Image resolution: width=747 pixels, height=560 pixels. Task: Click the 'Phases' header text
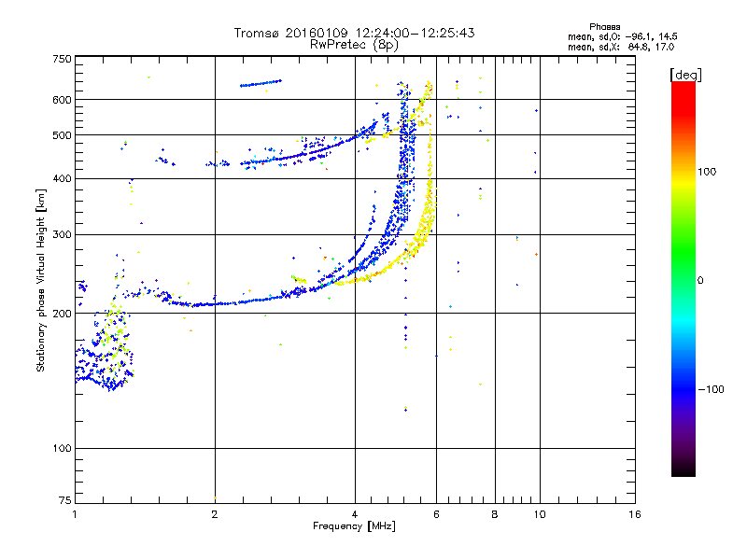coord(604,27)
